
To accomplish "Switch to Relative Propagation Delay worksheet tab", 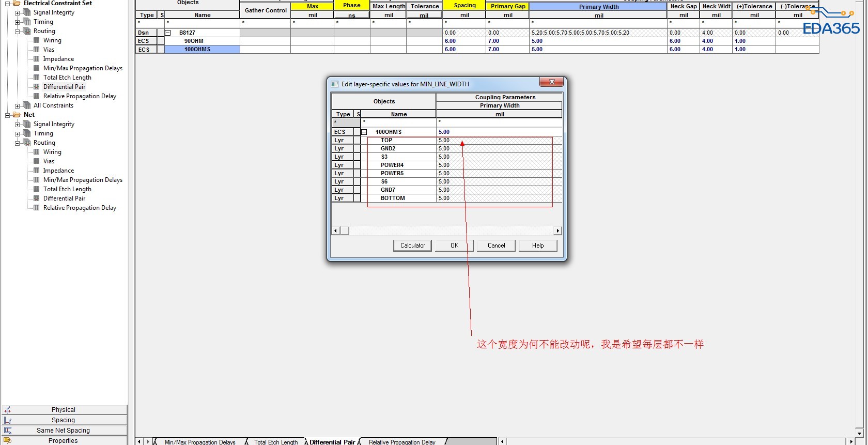I will click(x=402, y=442).
